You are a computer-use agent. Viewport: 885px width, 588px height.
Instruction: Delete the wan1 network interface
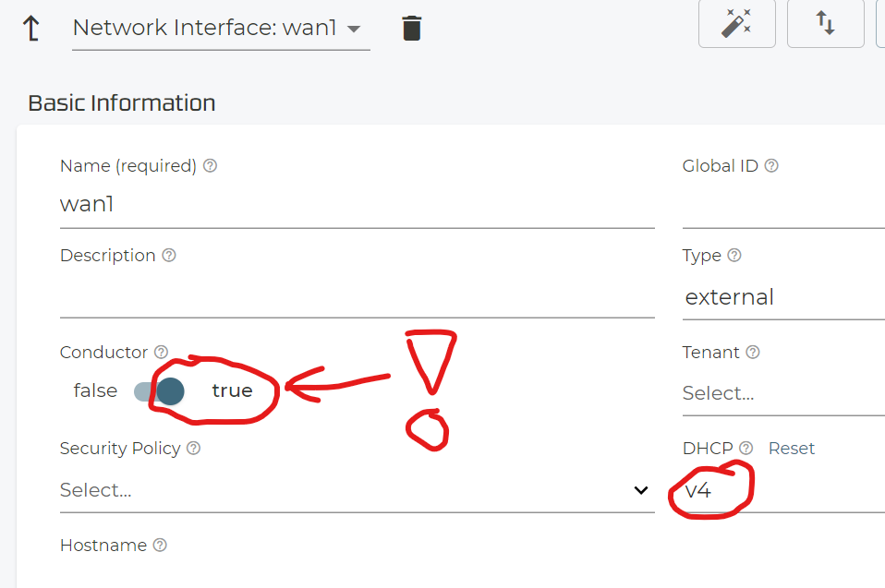412,29
